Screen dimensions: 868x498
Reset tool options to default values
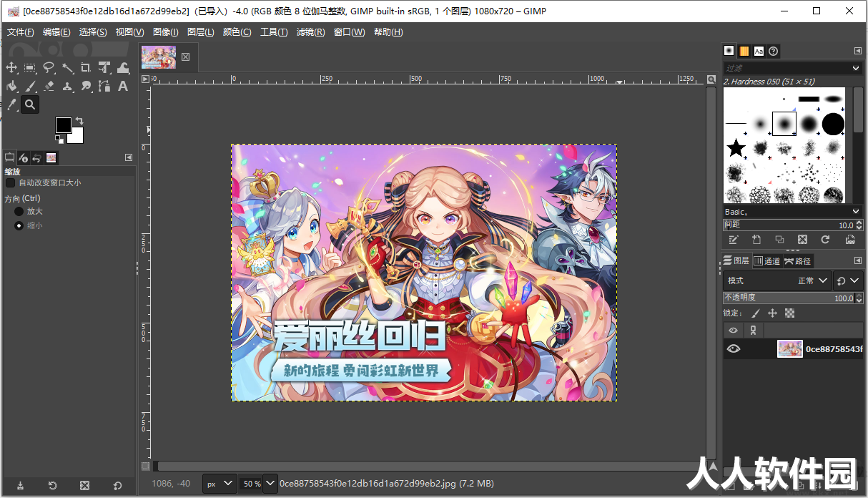pyautogui.click(x=117, y=486)
